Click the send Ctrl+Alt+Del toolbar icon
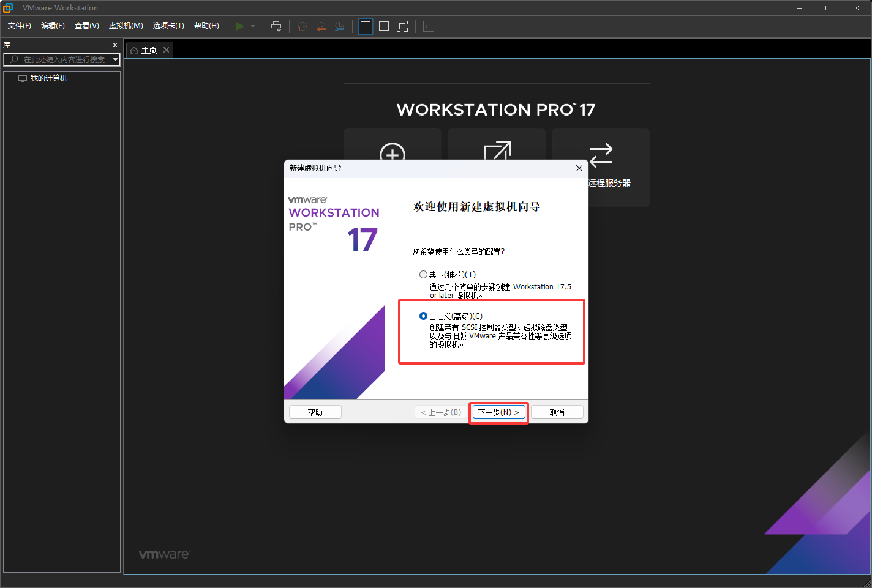The height and width of the screenshot is (588, 872). pyautogui.click(x=276, y=26)
